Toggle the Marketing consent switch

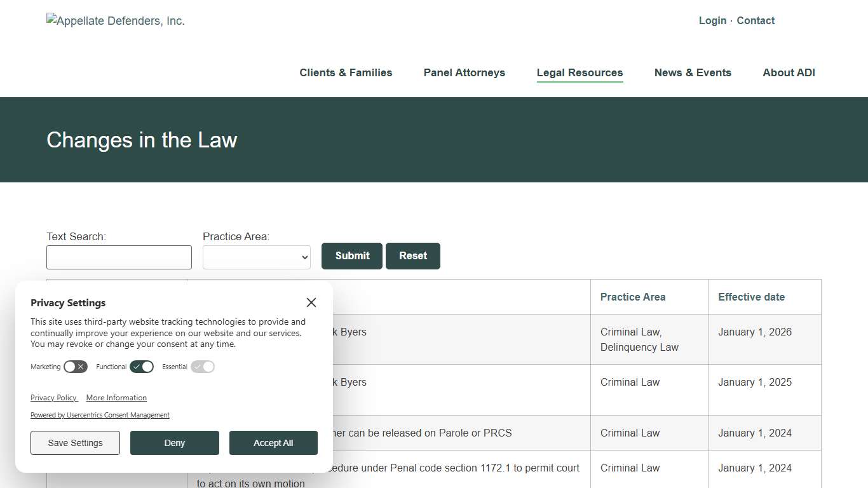pyautogui.click(x=75, y=367)
